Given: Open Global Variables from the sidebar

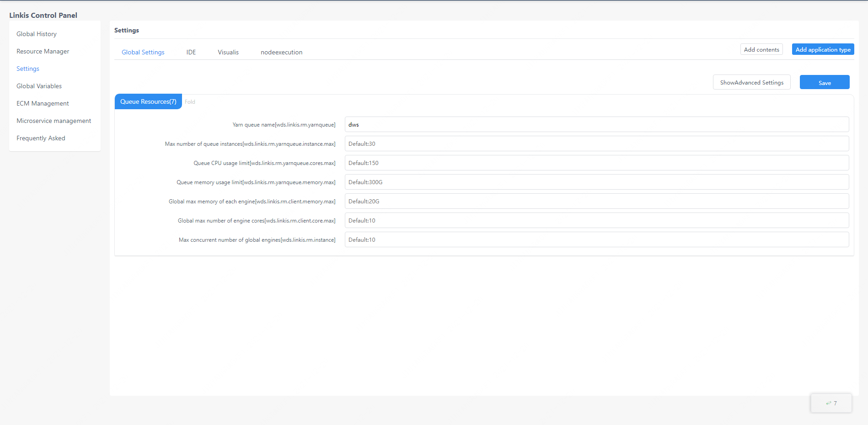Looking at the screenshot, I should 39,86.
